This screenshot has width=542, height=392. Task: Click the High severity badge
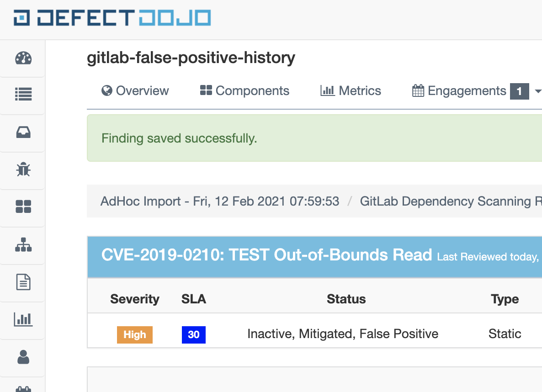pos(134,334)
